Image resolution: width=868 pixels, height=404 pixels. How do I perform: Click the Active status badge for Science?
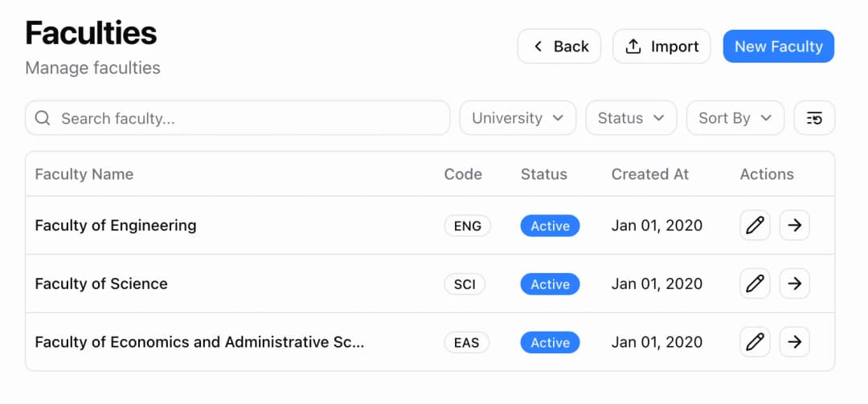tap(550, 284)
